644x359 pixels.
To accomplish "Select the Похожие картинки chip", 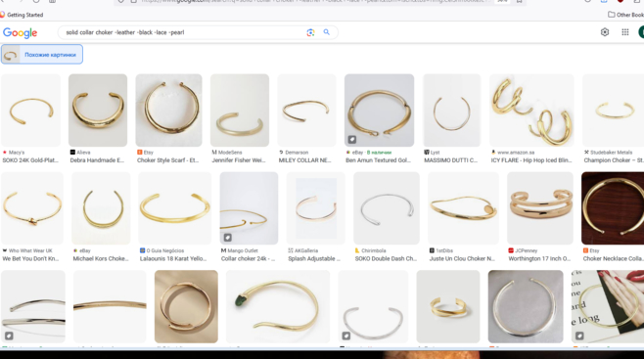I will (x=42, y=54).
